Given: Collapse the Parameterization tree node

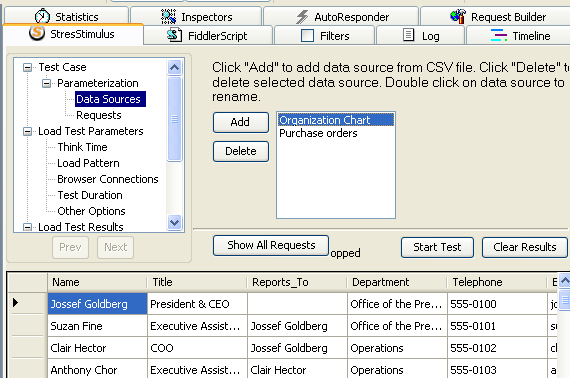Looking at the screenshot, I should coord(46,83).
